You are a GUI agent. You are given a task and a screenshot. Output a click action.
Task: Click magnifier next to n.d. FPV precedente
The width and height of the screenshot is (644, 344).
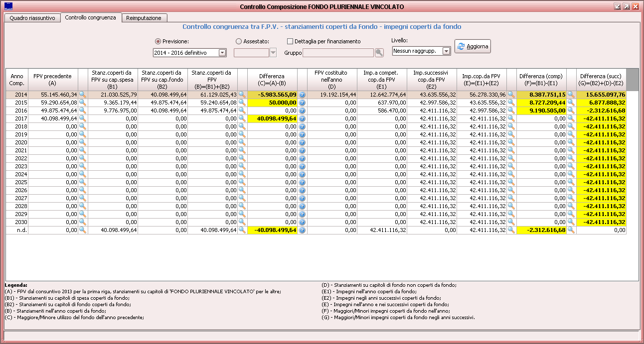click(83, 230)
